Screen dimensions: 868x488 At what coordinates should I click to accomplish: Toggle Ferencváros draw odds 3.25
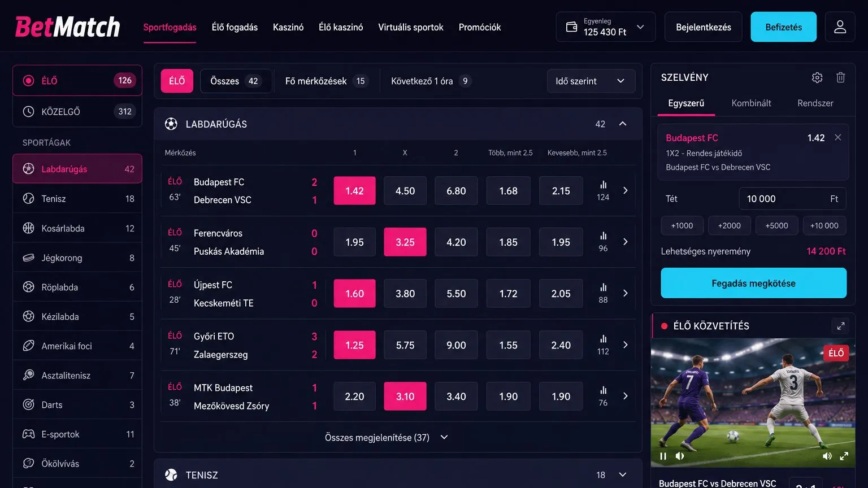[x=405, y=242]
